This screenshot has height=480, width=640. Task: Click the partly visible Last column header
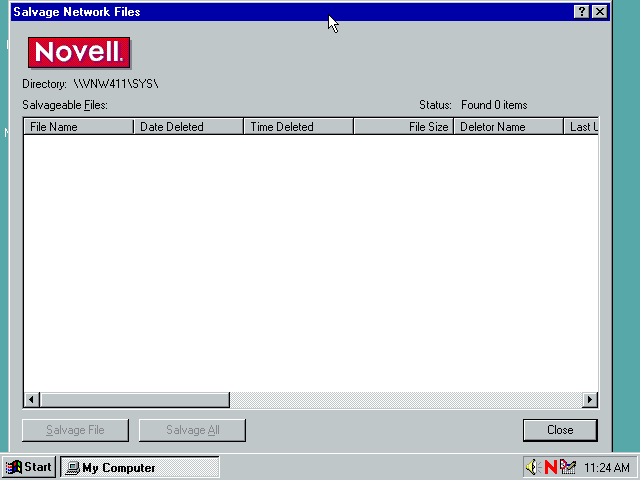point(582,127)
